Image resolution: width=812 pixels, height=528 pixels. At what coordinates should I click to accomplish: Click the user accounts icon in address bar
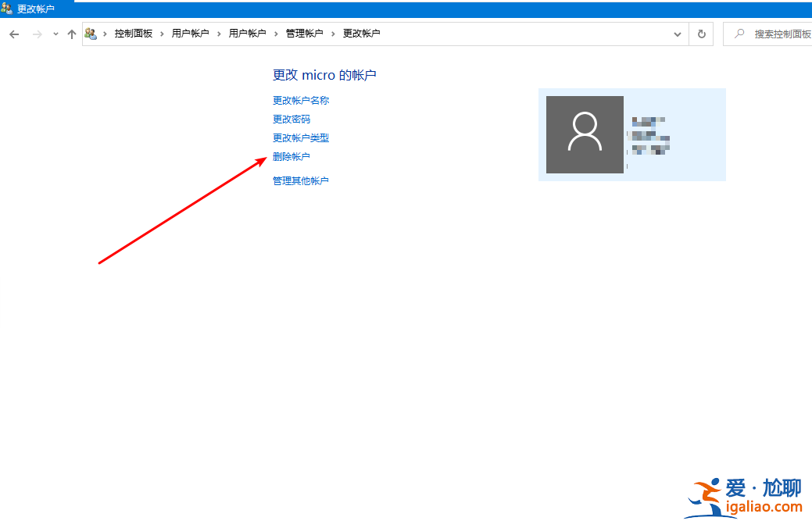pyautogui.click(x=91, y=33)
